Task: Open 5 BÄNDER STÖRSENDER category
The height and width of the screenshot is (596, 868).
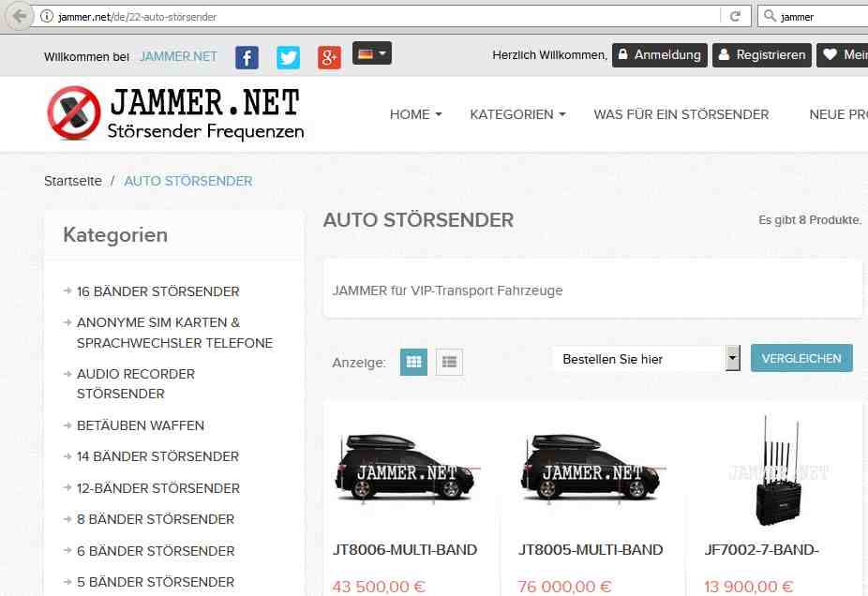Action: (156, 582)
